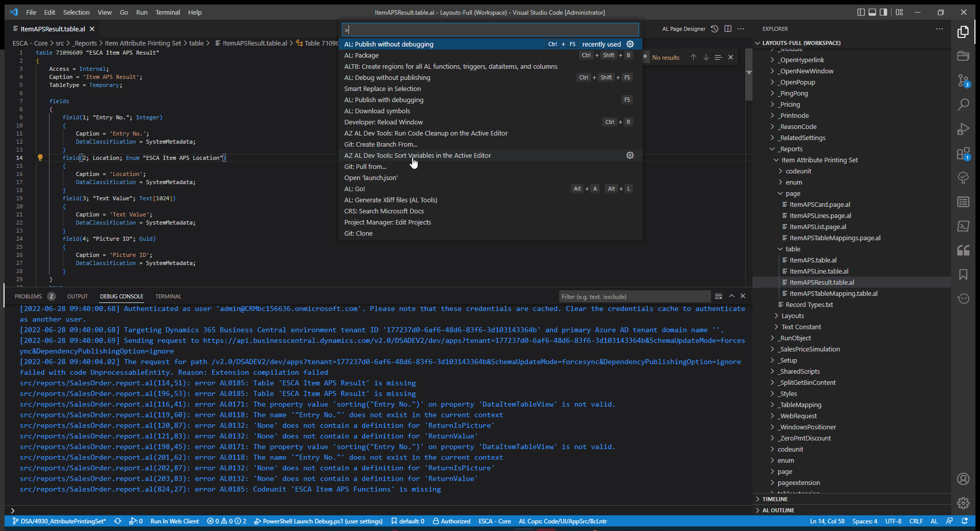
Task: Open the Terminal menu
Action: click(167, 12)
